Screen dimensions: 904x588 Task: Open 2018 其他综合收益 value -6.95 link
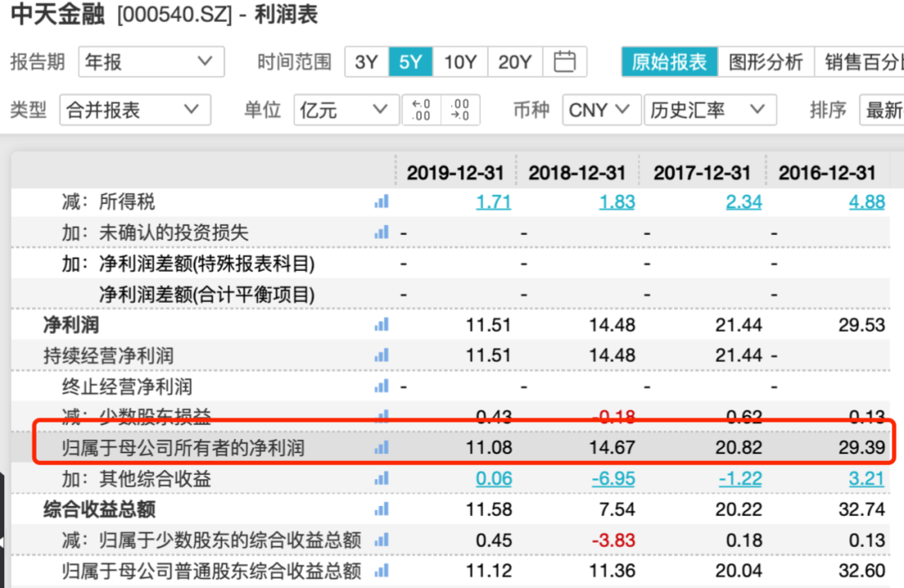(x=614, y=478)
